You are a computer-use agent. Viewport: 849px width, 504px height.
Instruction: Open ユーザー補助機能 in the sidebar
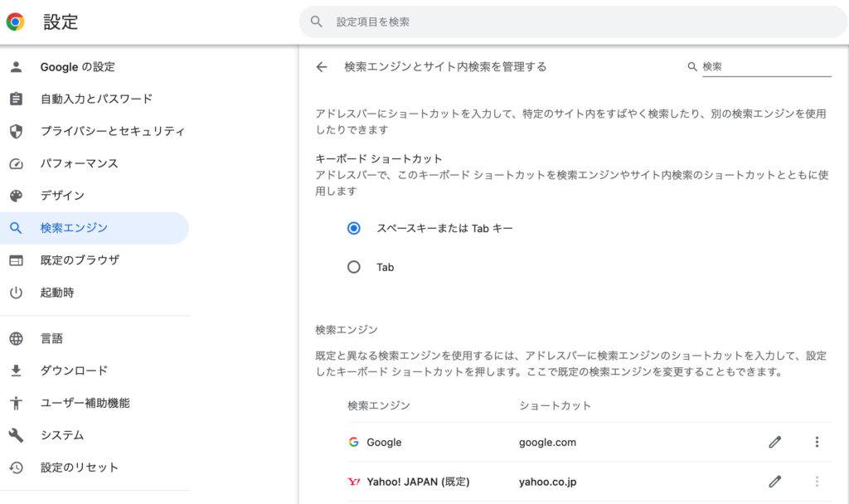pyautogui.click(x=88, y=403)
